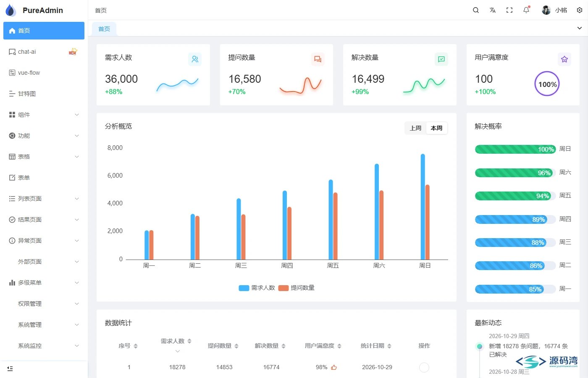Viewport: 588px width, 378px height.
Task: Open the chat-ai menu item
Action: (44, 52)
